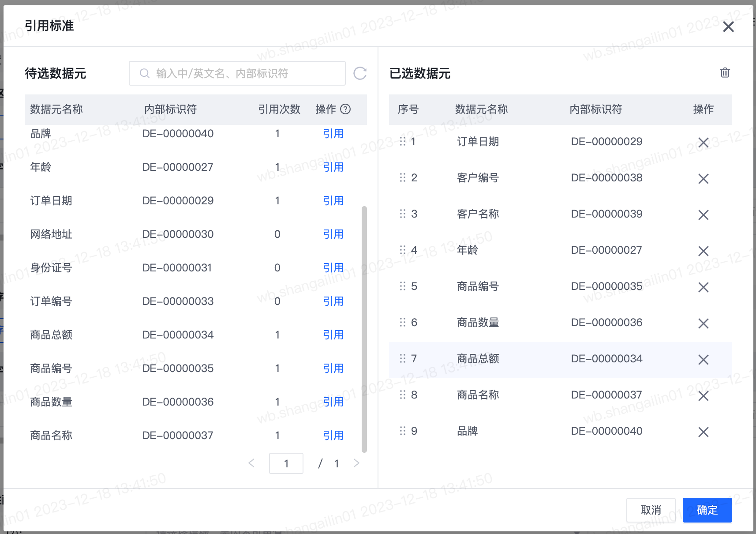This screenshot has height=534, width=756.
Task: Remove 商品编号 from selected list
Action: 704,287
